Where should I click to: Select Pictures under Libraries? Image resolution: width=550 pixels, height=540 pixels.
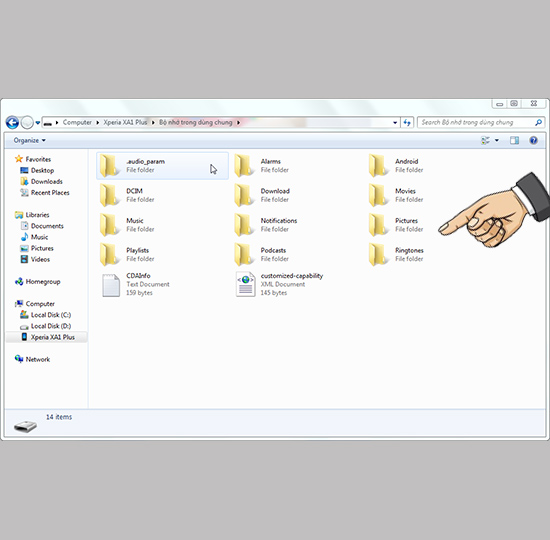[42, 248]
